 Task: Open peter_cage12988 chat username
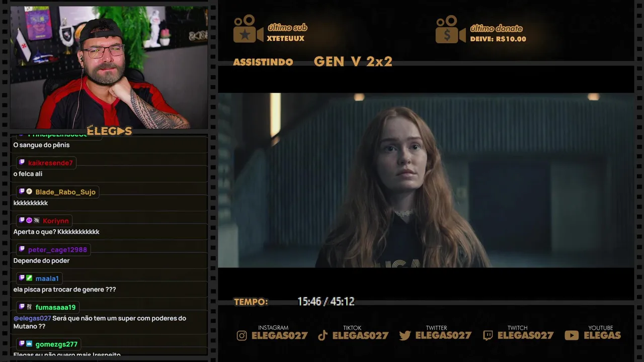57,250
